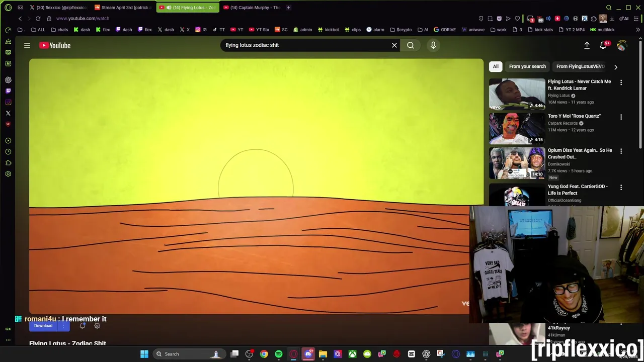This screenshot has width=644, height=362.
Task: Open Spotify from the taskbar
Action: pyautogui.click(x=279, y=354)
